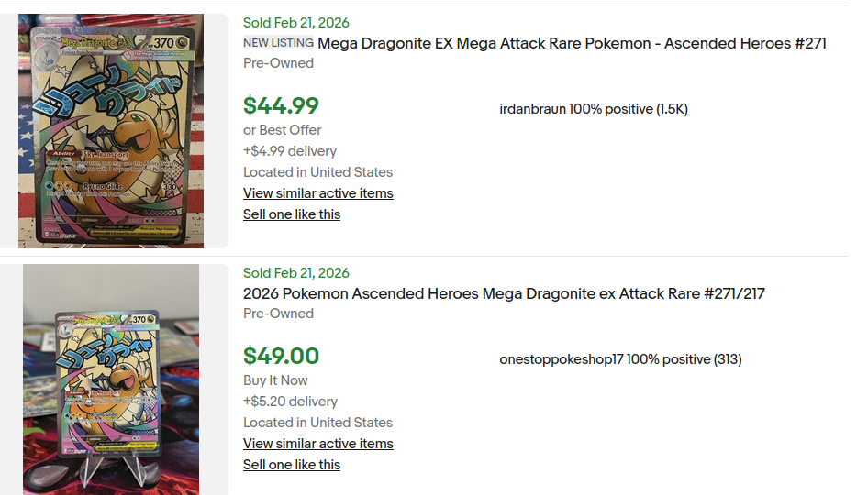The height and width of the screenshot is (495, 868).
Task: Open seller irdanbraun's feedback info
Action: pos(593,109)
